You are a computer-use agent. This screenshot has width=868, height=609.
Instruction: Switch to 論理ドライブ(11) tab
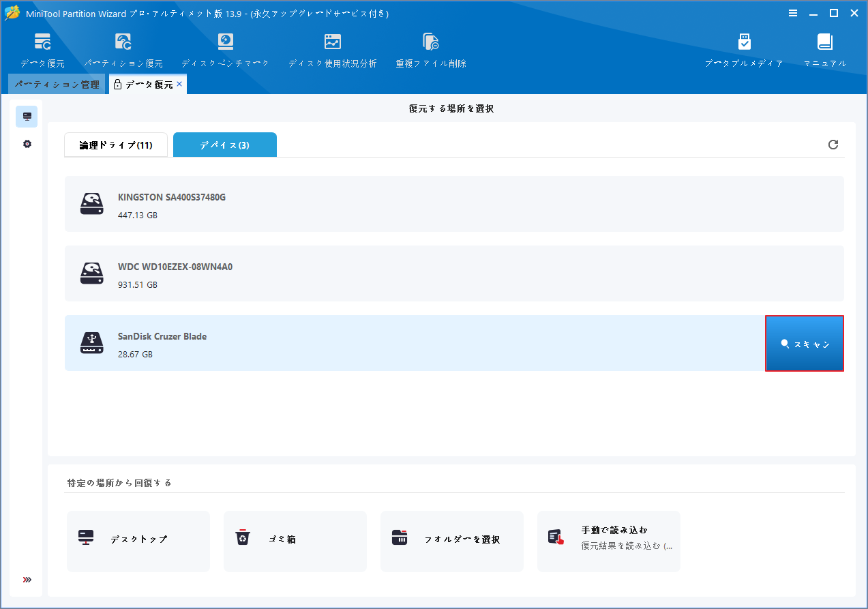(116, 145)
